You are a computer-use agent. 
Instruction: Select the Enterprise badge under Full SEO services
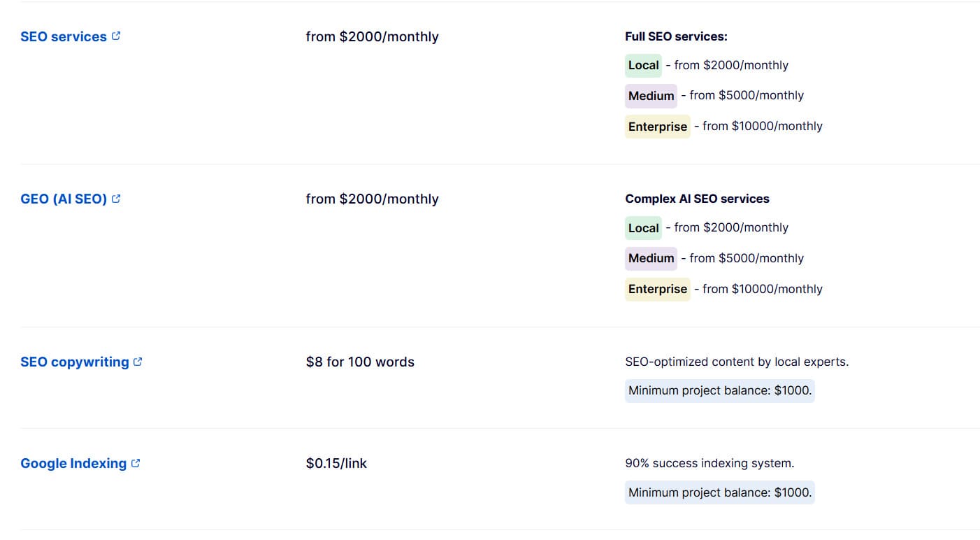click(x=657, y=127)
